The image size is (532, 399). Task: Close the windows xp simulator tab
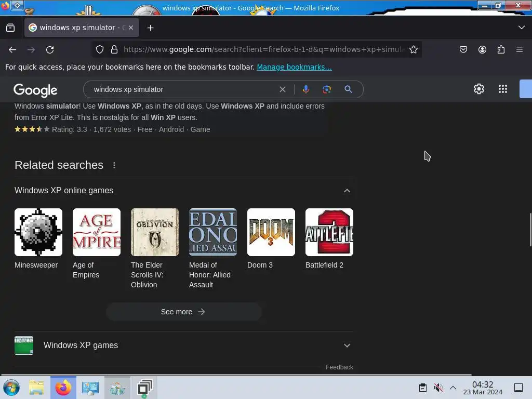click(x=131, y=28)
